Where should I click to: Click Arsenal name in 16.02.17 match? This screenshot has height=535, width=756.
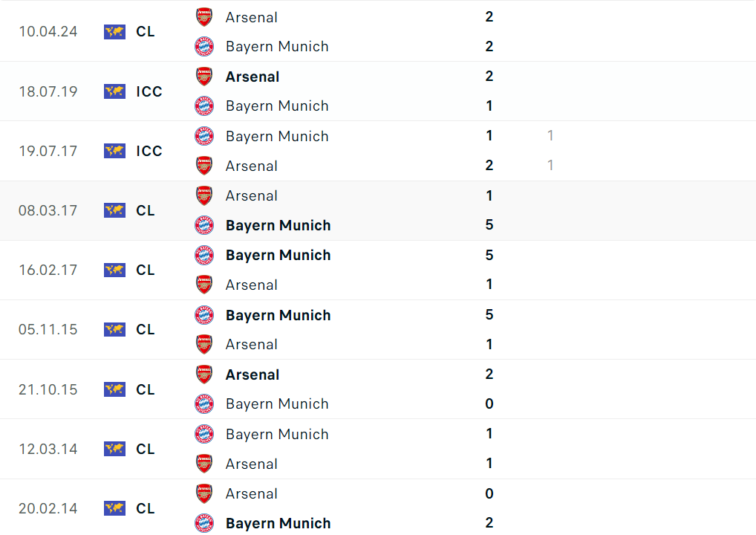click(x=252, y=285)
